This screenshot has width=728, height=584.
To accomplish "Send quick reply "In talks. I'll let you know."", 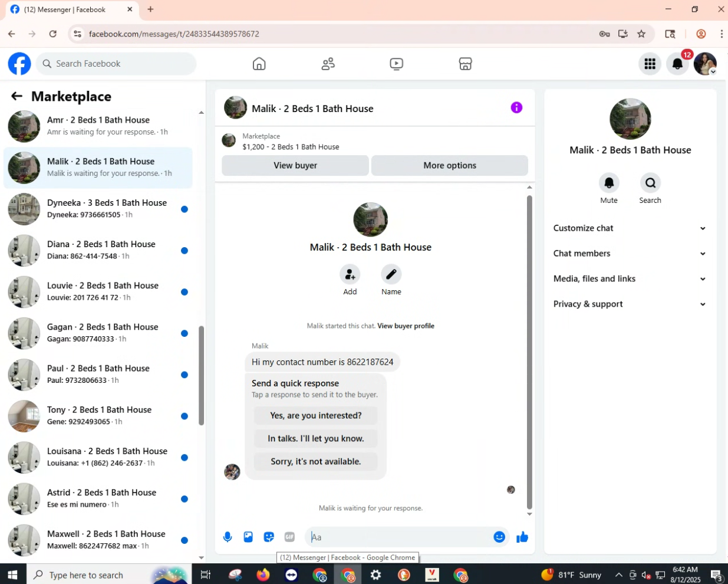I will (316, 439).
